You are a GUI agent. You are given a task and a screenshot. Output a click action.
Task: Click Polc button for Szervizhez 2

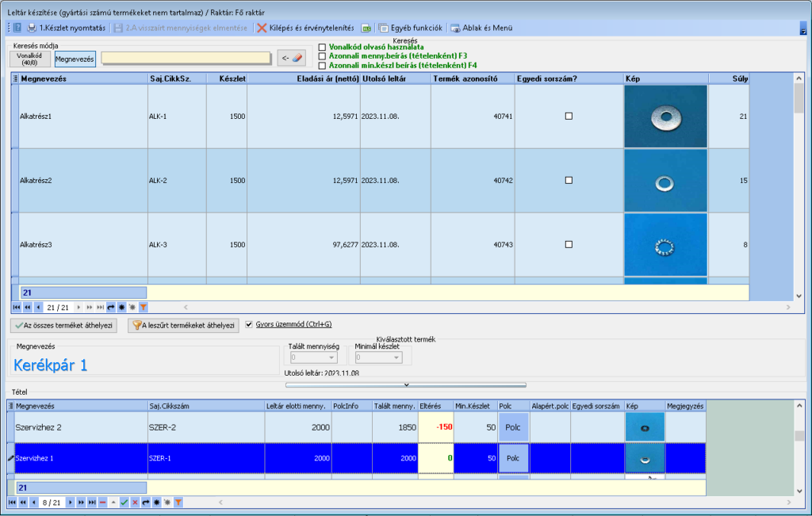coord(513,427)
